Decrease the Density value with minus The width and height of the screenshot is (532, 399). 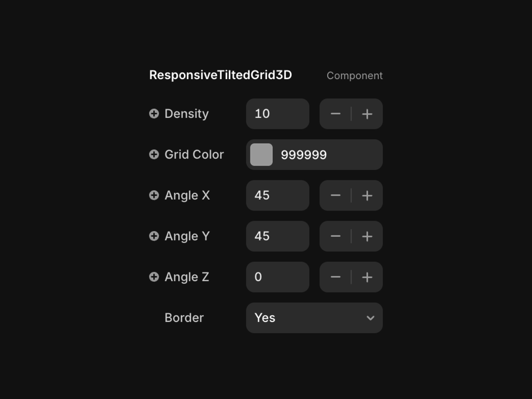click(335, 114)
